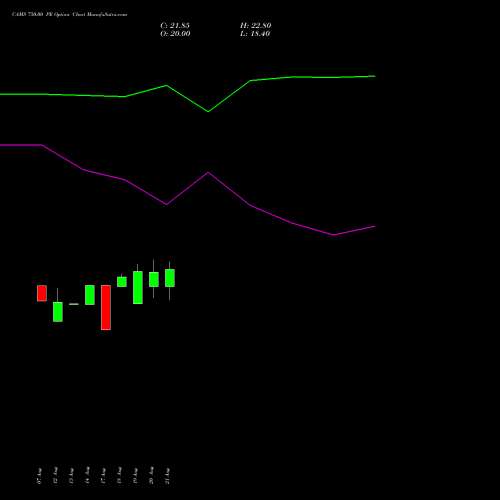Select the last green candle for 21 Aug
The height and width of the screenshot is (500, 500).
click(x=170, y=278)
